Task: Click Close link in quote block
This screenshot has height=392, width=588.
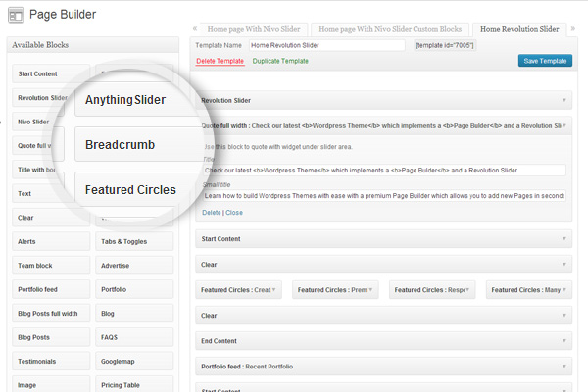Action: coord(234,213)
